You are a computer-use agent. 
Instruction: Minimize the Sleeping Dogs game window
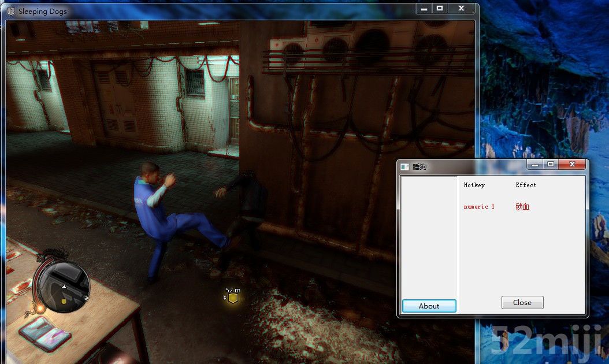(x=424, y=9)
